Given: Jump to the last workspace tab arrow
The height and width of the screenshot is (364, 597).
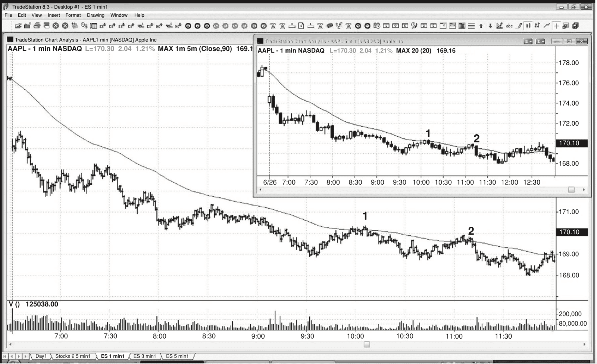Looking at the screenshot, I should point(25,357).
